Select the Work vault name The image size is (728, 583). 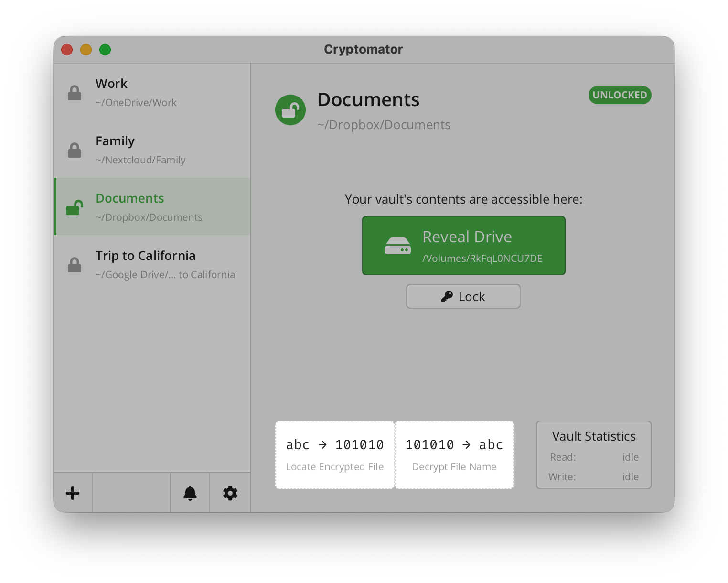[x=111, y=84]
